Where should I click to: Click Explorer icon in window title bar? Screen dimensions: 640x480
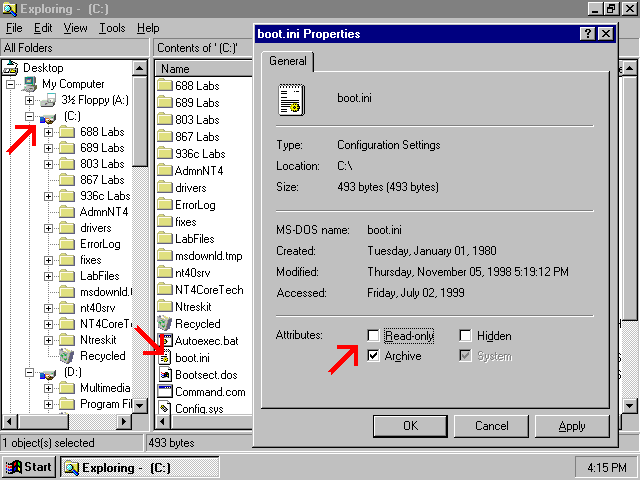pyautogui.click(x=10, y=9)
